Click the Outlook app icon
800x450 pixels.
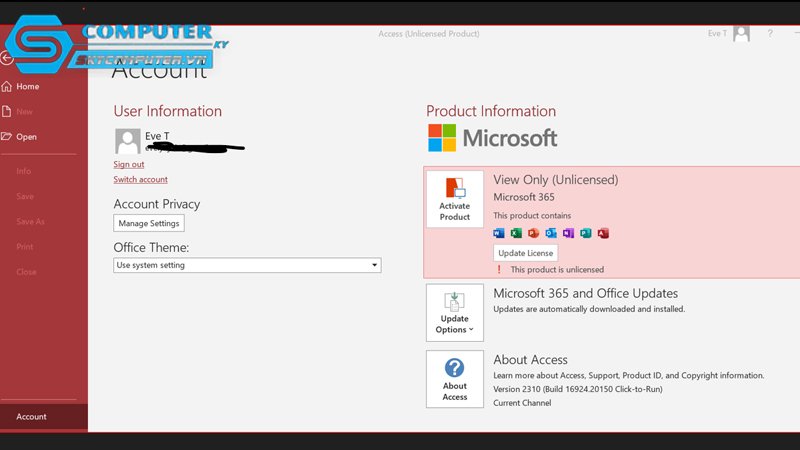[551, 233]
